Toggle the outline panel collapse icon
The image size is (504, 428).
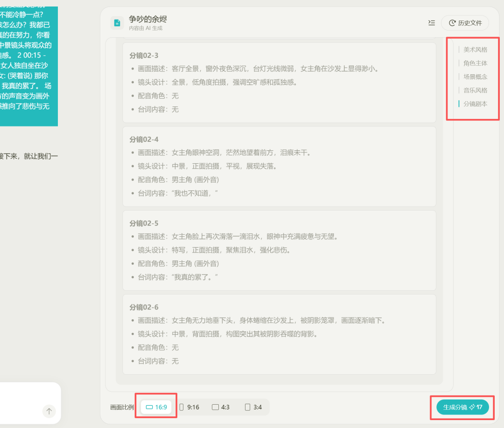tap(432, 23)
